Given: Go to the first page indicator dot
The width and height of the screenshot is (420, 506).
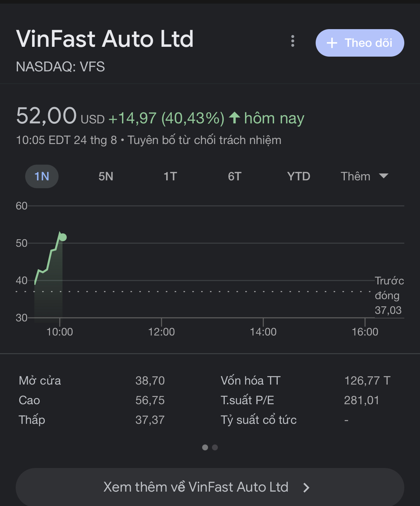Looking at the screenshot, I should tap(205, 447).
